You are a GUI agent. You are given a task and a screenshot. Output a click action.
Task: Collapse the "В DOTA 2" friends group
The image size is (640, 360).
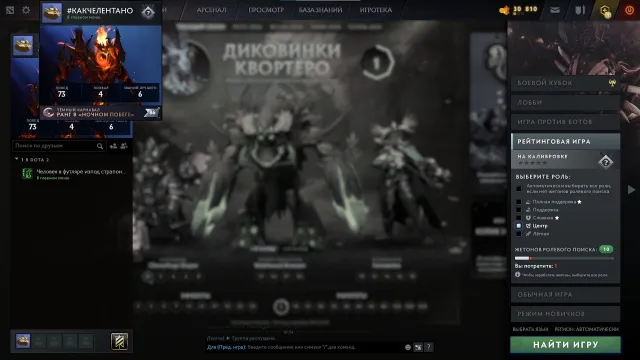click(17, 159)
